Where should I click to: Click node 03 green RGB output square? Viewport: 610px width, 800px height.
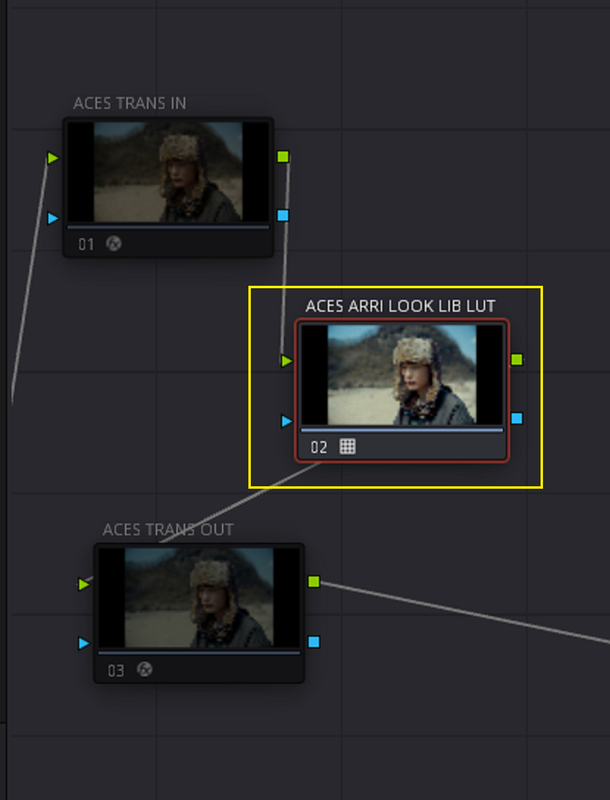(x=314, y=582)
